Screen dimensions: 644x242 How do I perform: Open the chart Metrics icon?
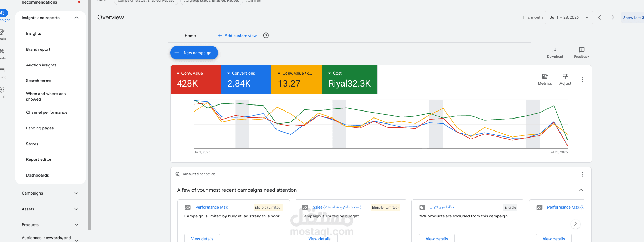coord(545,76)
